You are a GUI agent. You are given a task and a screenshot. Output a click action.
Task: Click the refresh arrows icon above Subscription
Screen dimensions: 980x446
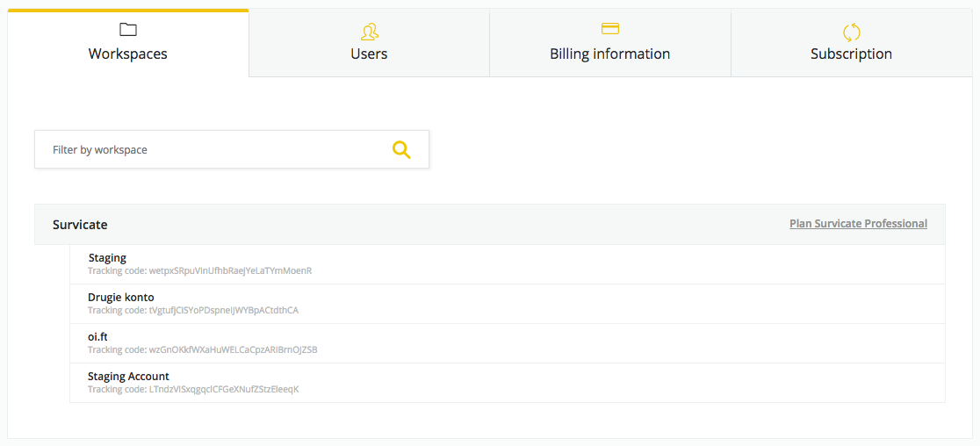click(x=851, y=32)
